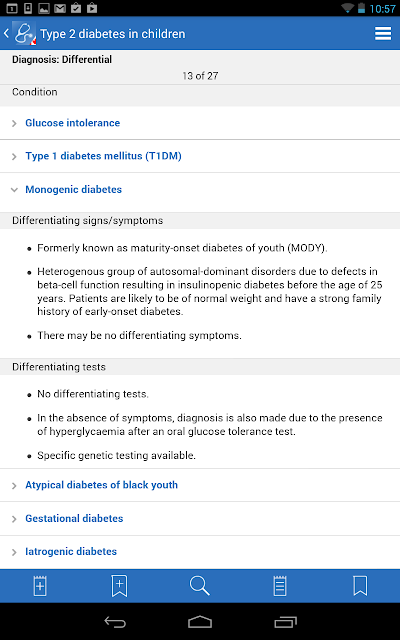Open search with magnifier icon
Viewport: 400px width, 640px height.
[200, 586]
